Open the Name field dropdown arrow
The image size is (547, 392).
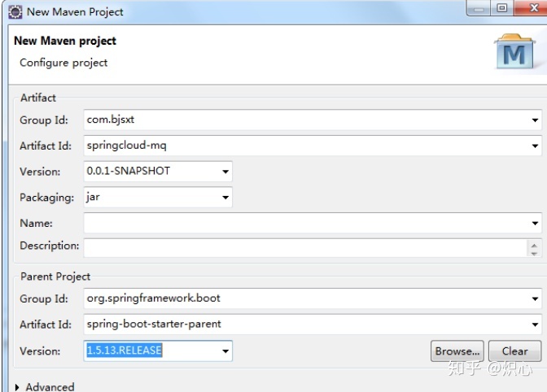click(535, 223)
